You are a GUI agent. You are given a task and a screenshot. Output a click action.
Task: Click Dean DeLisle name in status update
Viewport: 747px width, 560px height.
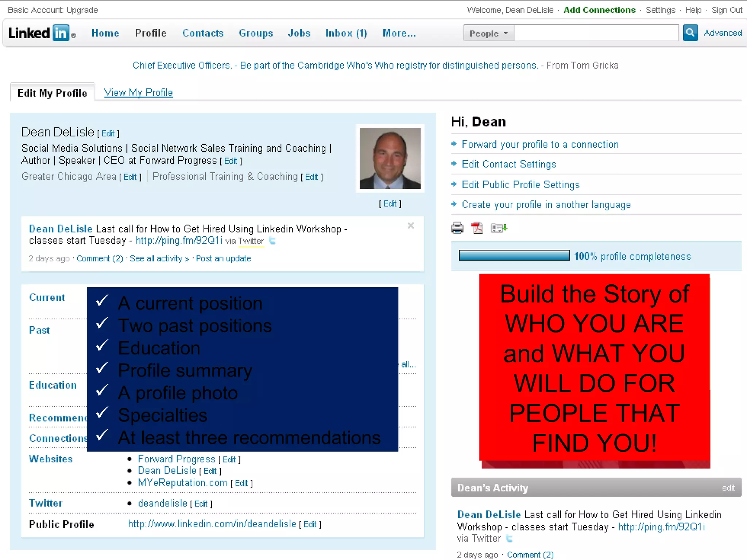[61, 229]
